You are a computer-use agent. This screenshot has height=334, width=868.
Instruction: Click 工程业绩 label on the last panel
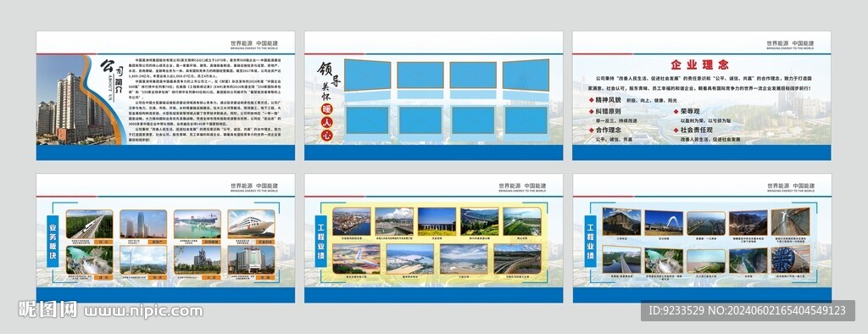[591, 242]
